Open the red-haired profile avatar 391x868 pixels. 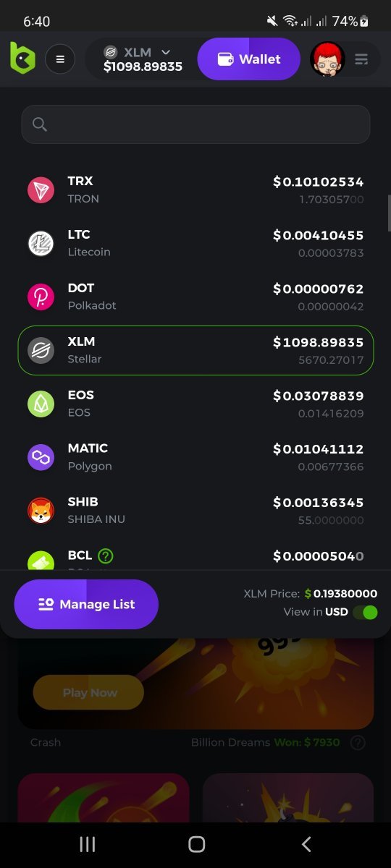point(328,59)
